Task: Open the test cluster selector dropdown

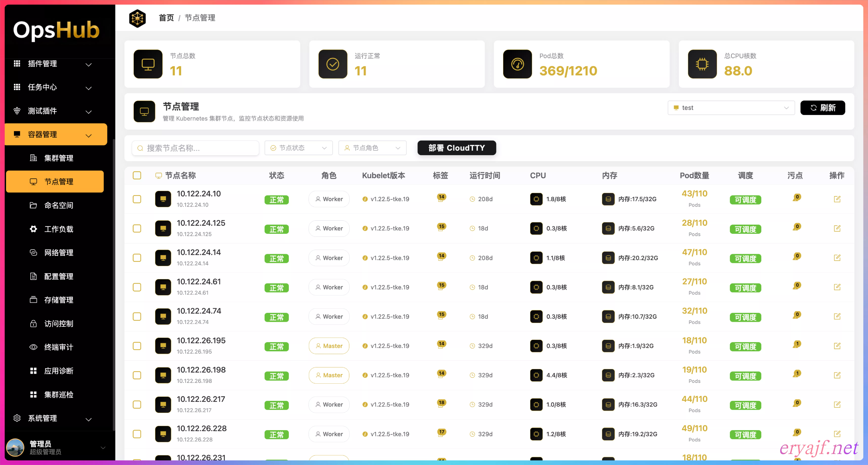Action: click(x=731, y=108)
